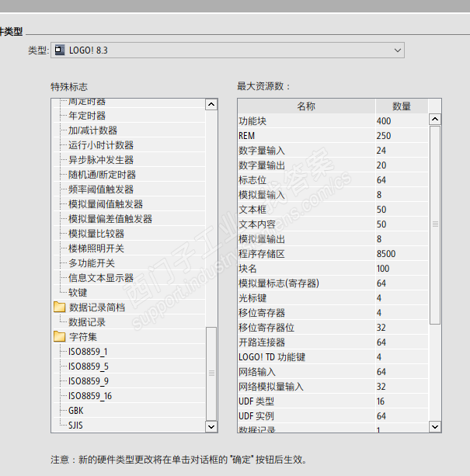Select the REM row
Image resolution: width=470 pixels, height=476 pixels.
click(332, 136)
